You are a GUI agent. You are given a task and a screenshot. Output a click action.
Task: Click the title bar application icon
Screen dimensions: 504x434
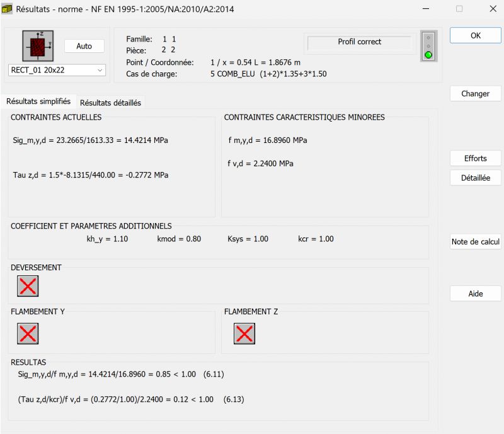tap(7, 9)
